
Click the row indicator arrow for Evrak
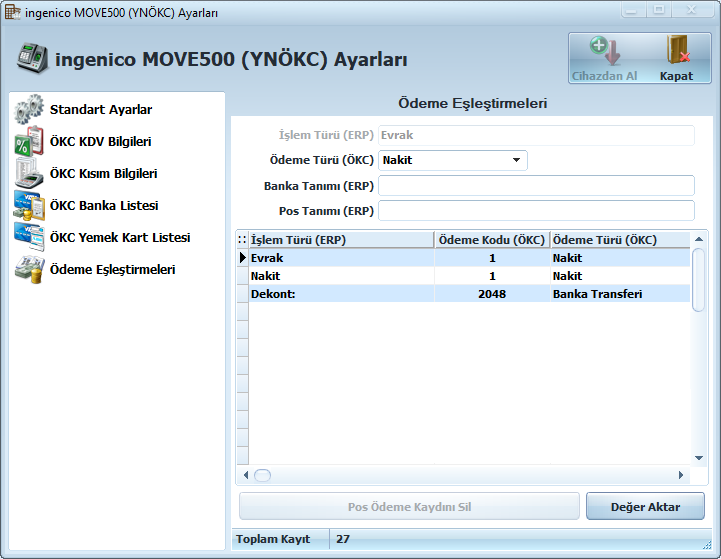243,258
